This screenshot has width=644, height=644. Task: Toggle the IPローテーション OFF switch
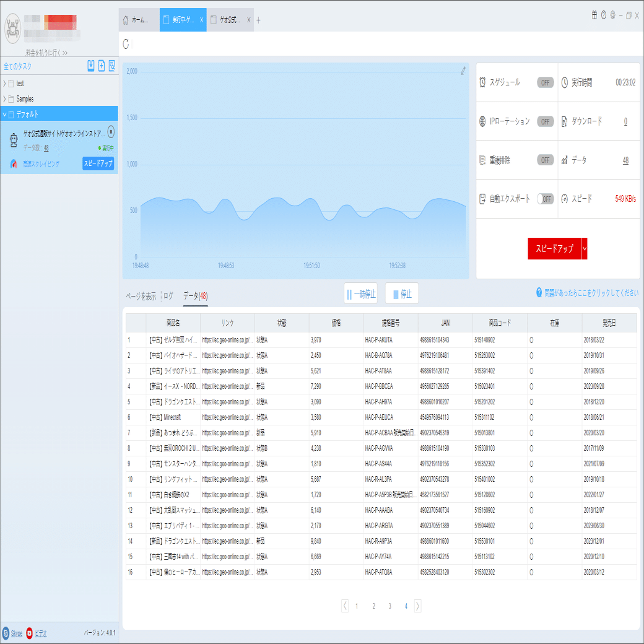point(545,121)
